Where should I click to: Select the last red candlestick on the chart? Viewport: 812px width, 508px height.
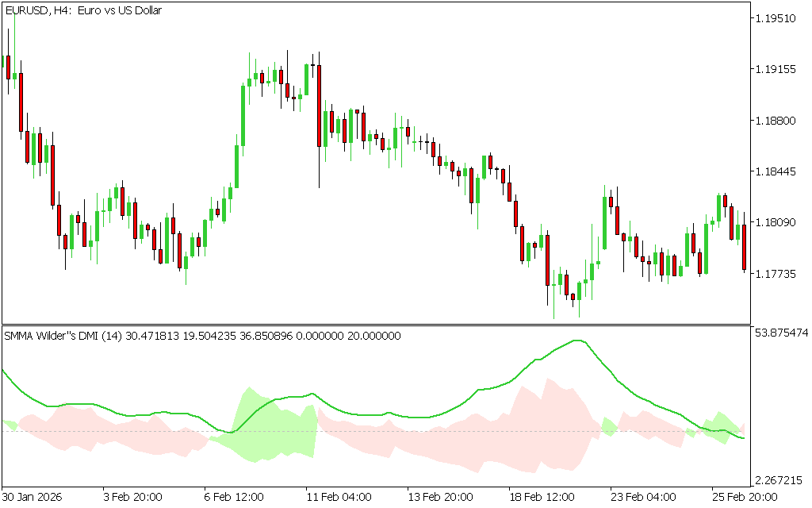(744, 248)
